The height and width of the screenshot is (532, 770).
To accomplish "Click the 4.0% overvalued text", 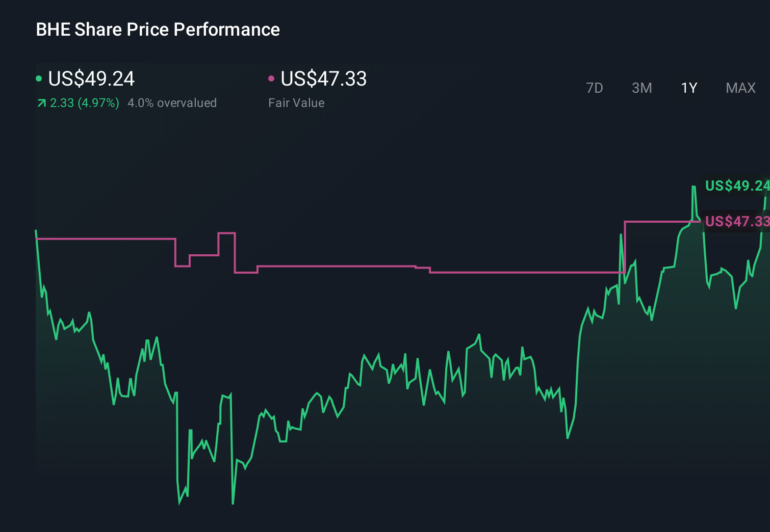I will (x=172, y=103).
